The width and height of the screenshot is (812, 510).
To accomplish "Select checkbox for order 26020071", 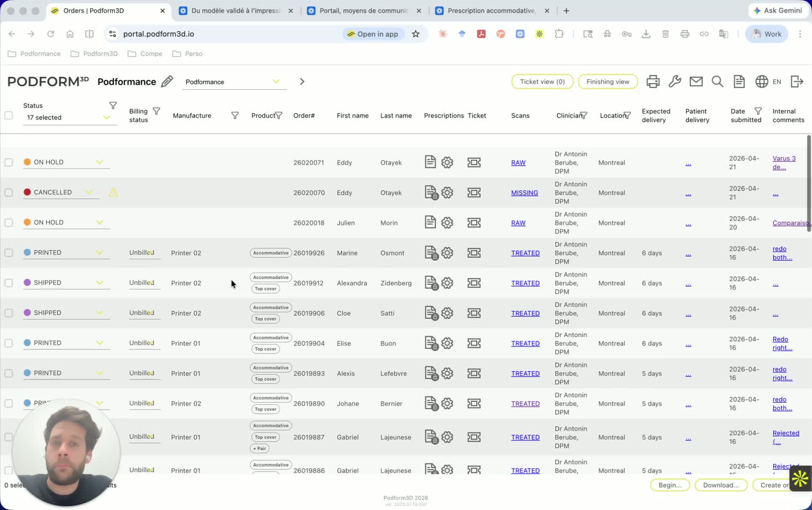I will coord(9,162).
